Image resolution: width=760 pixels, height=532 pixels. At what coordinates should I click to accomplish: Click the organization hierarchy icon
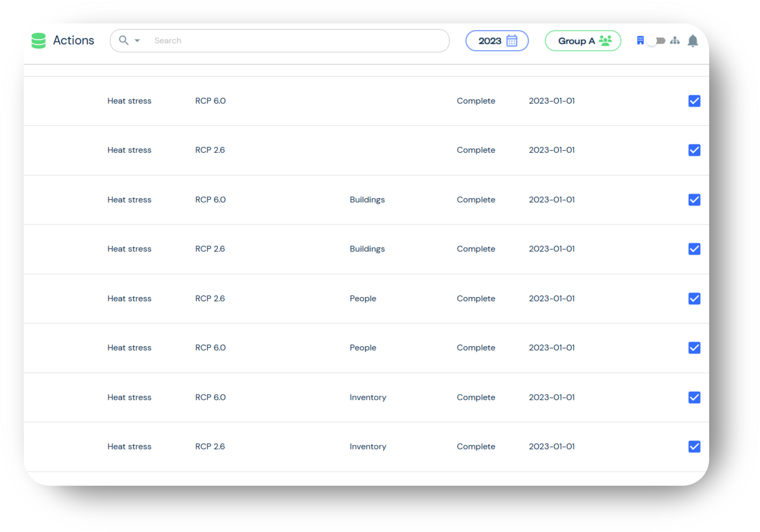675,40
